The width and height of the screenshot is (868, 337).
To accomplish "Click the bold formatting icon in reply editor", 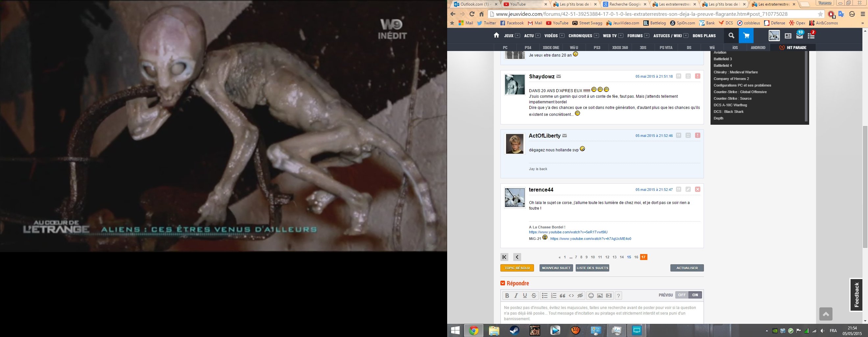I will (x=507, y=296).
